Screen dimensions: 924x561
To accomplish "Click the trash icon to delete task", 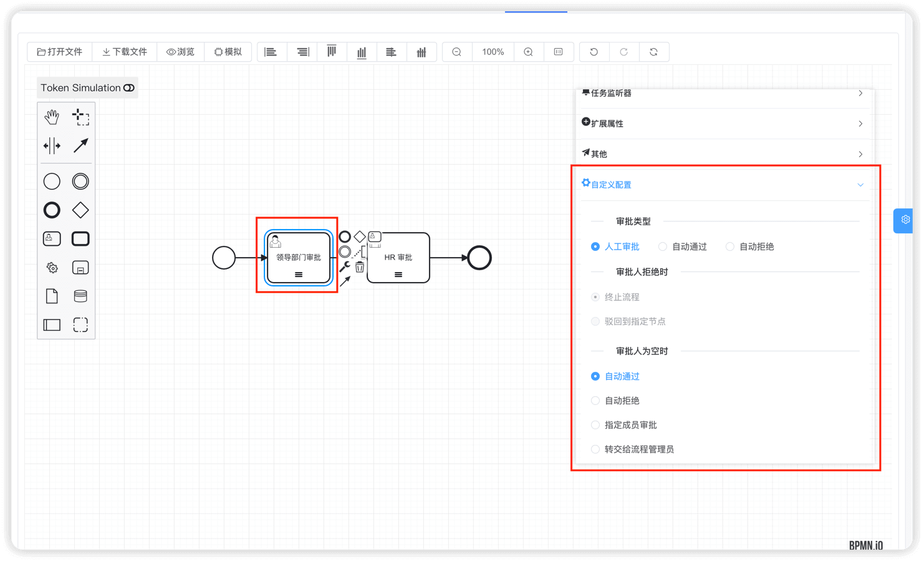I will point(360,267).
